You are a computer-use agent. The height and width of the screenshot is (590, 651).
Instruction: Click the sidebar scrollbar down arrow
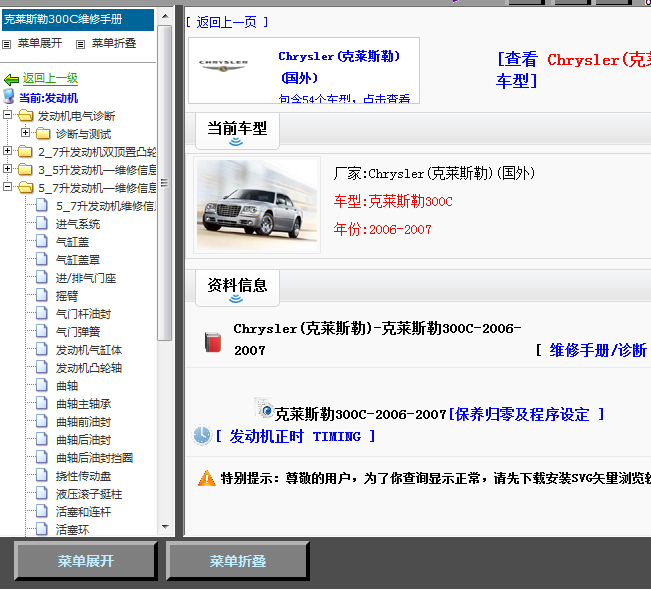tap(165, 526)
